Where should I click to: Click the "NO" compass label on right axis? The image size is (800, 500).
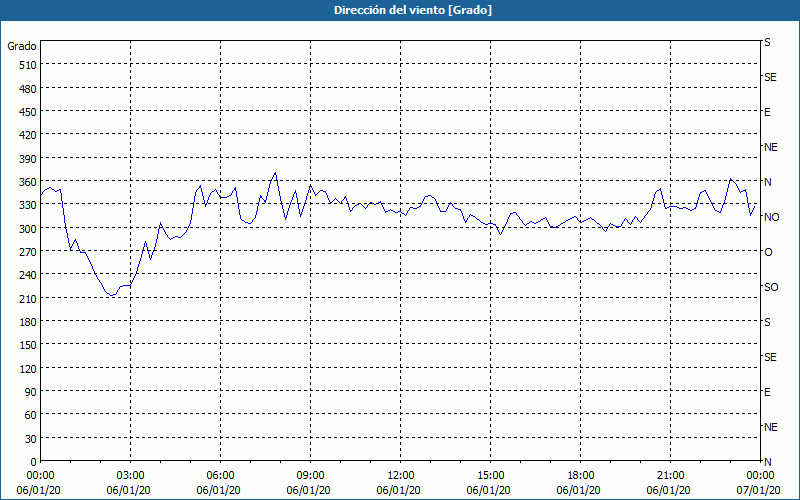click(x=771, y=217)
